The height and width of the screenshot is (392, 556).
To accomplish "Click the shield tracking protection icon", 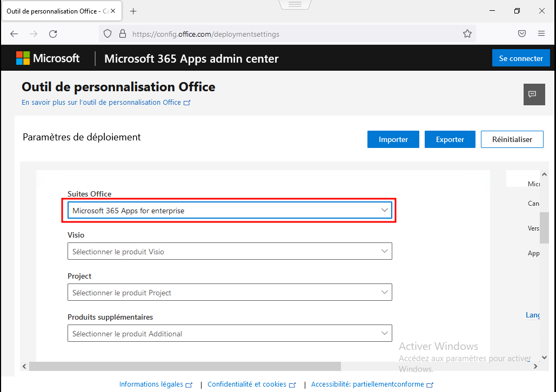I will (x=108, y=33).
